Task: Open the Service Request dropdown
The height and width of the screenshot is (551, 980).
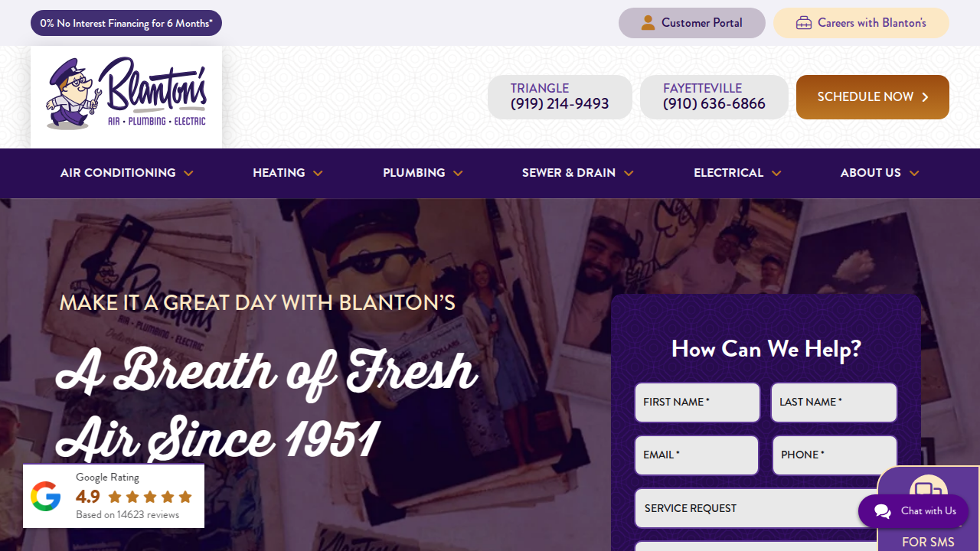Action: pyautogui.click(x=756, y=508)
